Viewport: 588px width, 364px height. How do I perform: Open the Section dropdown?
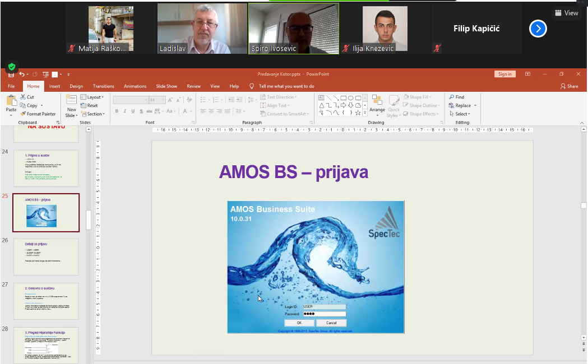pyautogui.click(x=93, y=114)
